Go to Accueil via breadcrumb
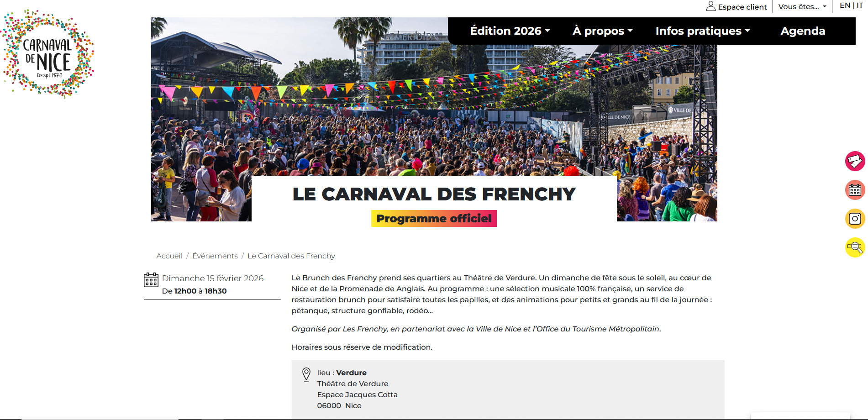Screen dimensions: 868x420 point(169,256)
